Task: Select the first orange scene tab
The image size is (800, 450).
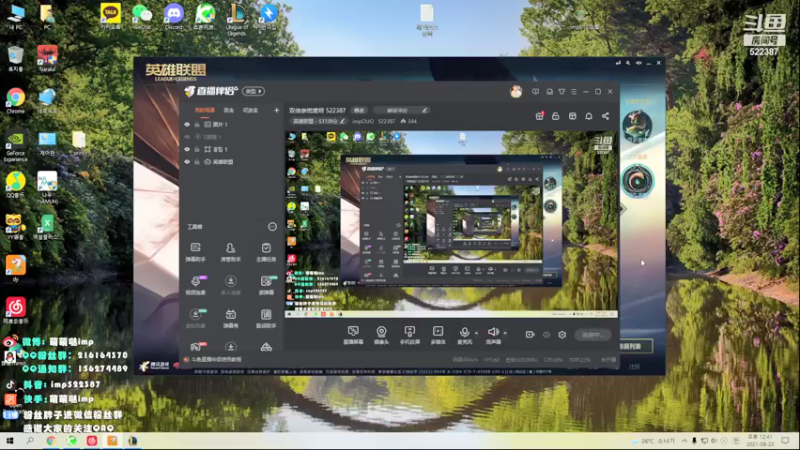Action: click(x=205, y=110)
